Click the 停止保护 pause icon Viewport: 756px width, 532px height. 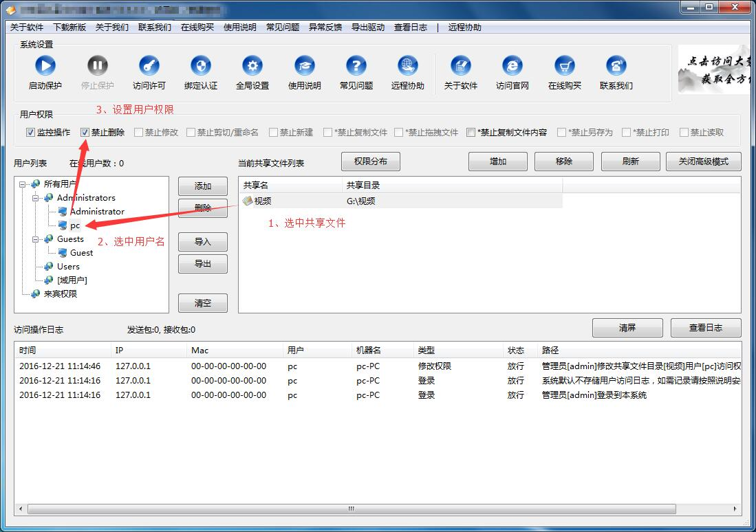98,66
